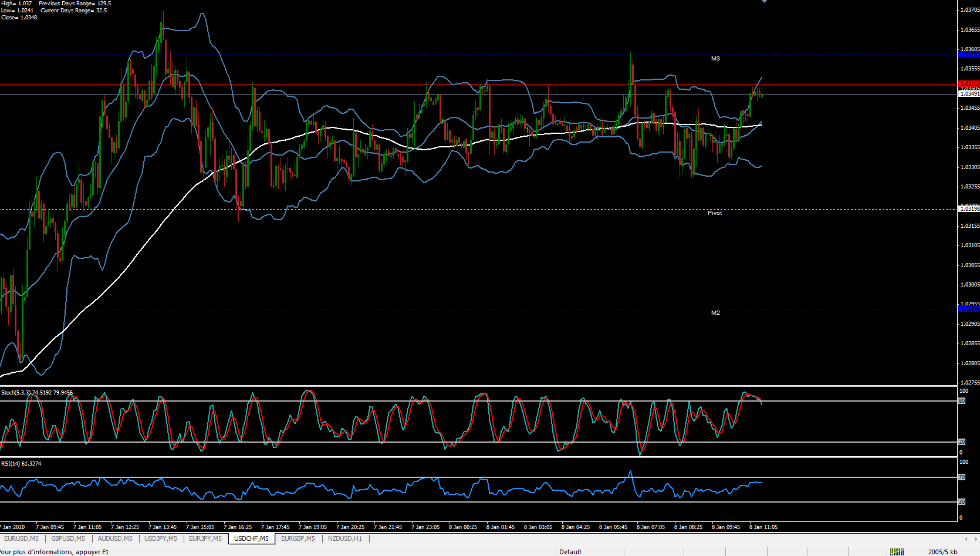This screenshot has width=980, height=556.
Task: Click the chart shift triangle marker
Action: coord(764,2)
